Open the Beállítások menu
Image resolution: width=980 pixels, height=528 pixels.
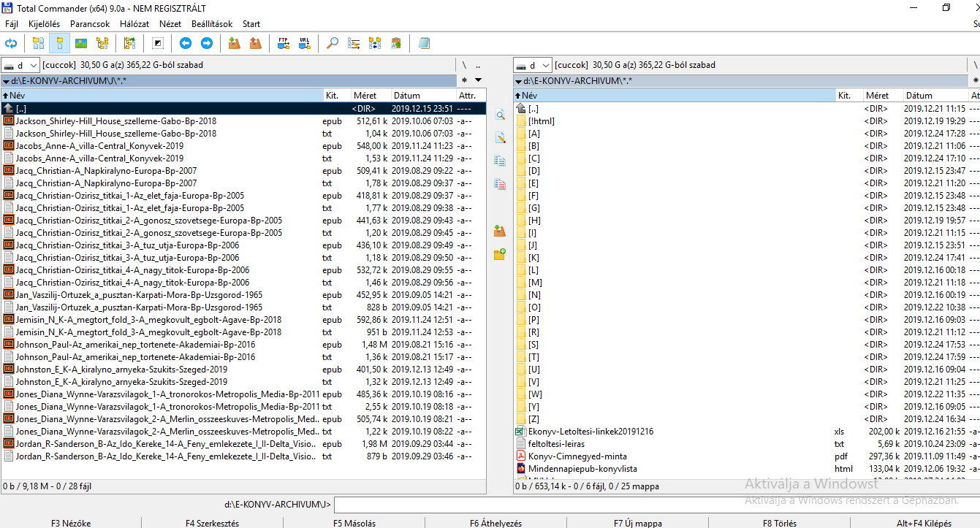pyautogui.click(x=213, y=24)
